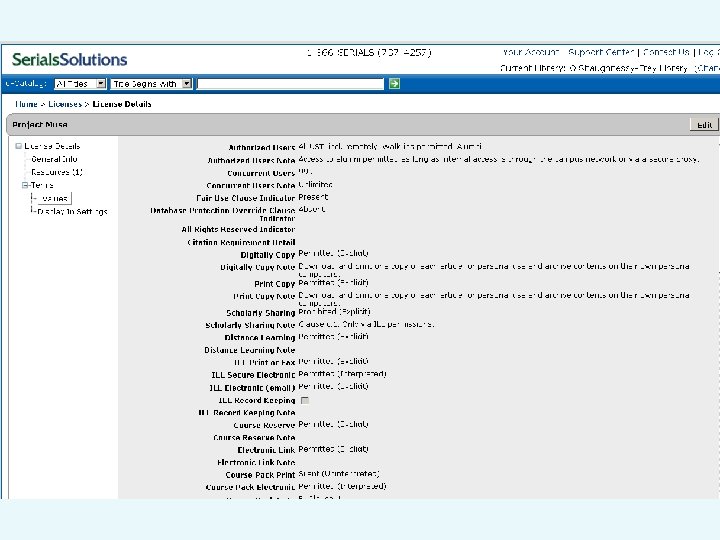Screen dimensions: 720x540
Task: Click the License Details breadcrumb text
Action: coord(122,104)
